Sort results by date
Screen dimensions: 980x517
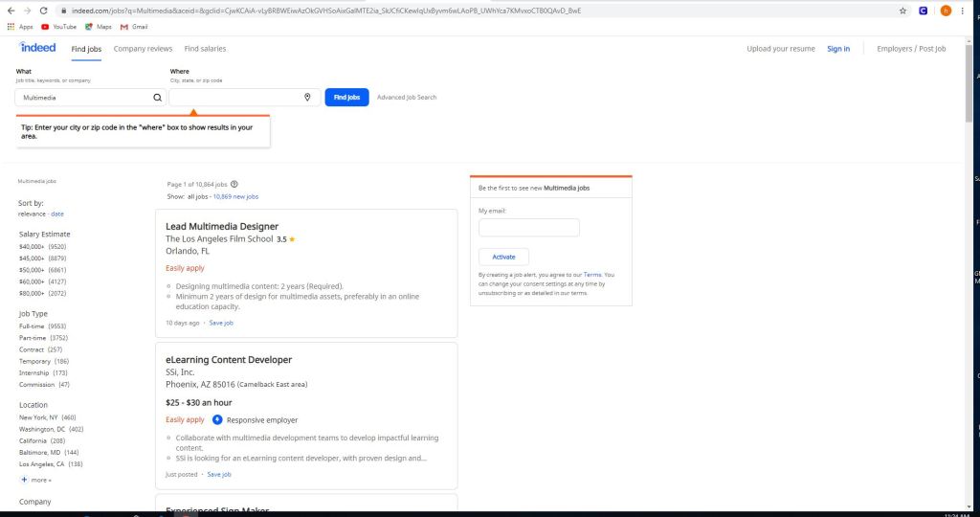[x=57, y=214]
